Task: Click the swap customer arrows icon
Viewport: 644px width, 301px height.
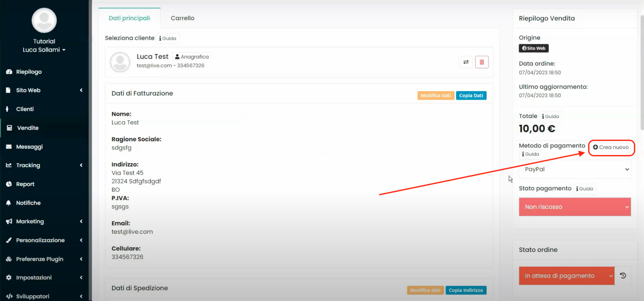Action: [466, 62]
